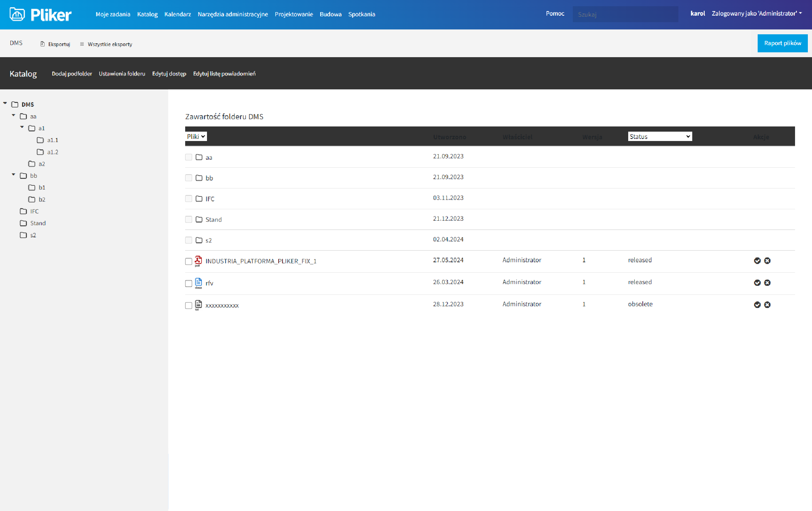
Task: Open the Status filter dropdown
Action: pos(660,136)
